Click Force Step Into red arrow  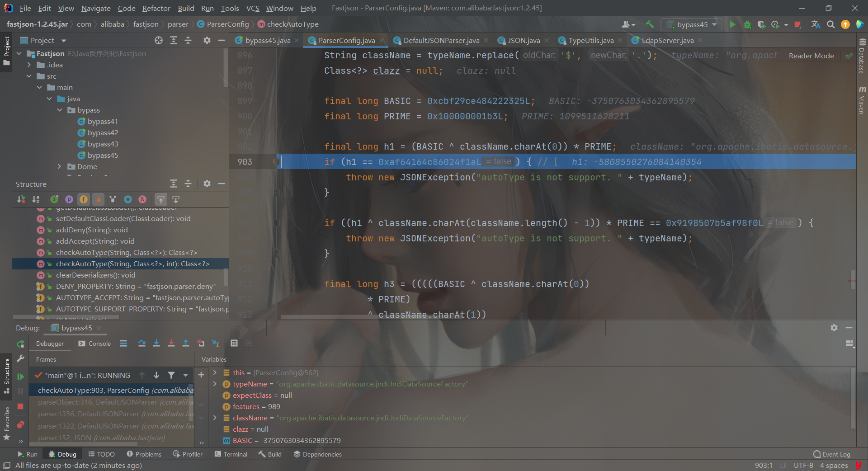point(171,344)
